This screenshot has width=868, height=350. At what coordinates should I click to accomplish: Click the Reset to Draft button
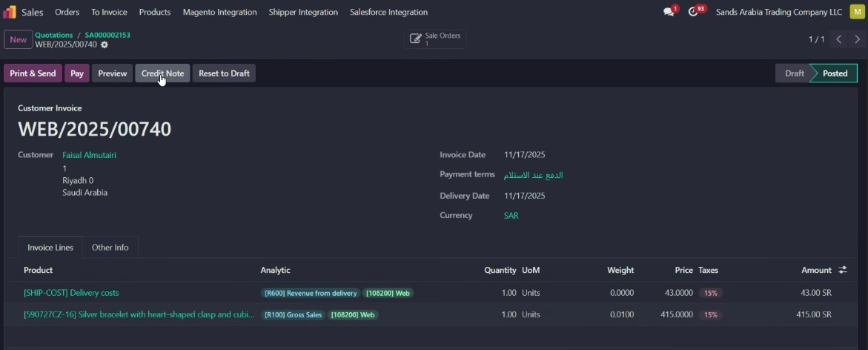click(x=224, y=73)
